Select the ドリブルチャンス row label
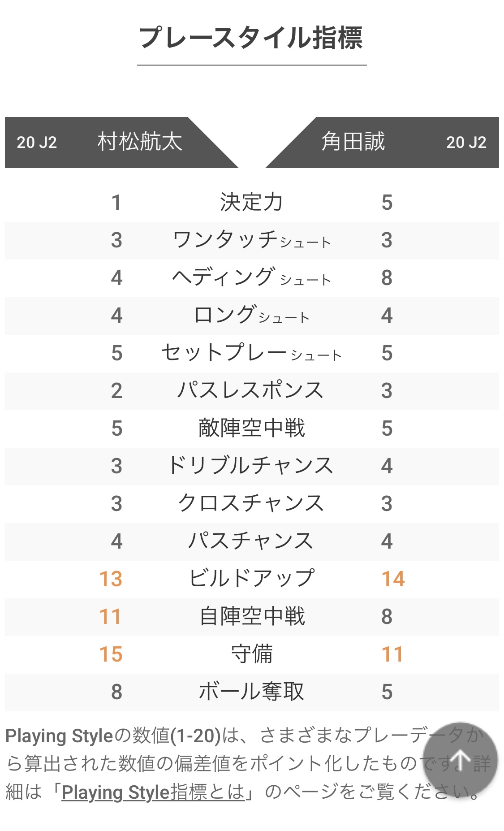This screenshot has height=831, width=504. tap(250, 466)
